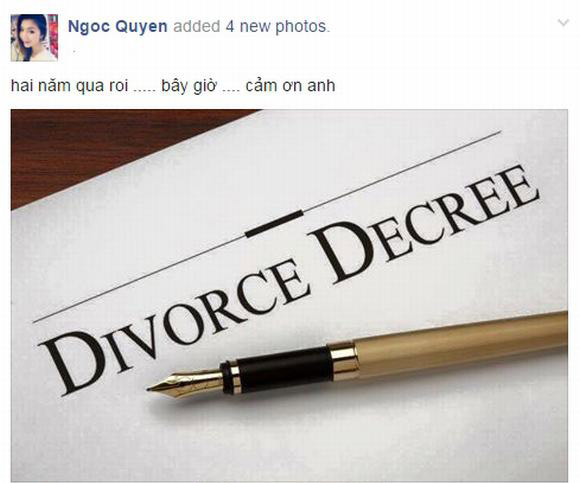
Task: View the Divorce Decree photo full size
Action: [x=289, y=295]
